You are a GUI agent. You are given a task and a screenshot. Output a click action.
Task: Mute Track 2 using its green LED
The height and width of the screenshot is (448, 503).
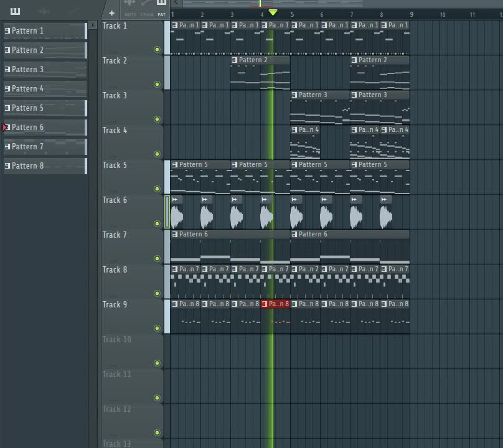click(157, 85)
